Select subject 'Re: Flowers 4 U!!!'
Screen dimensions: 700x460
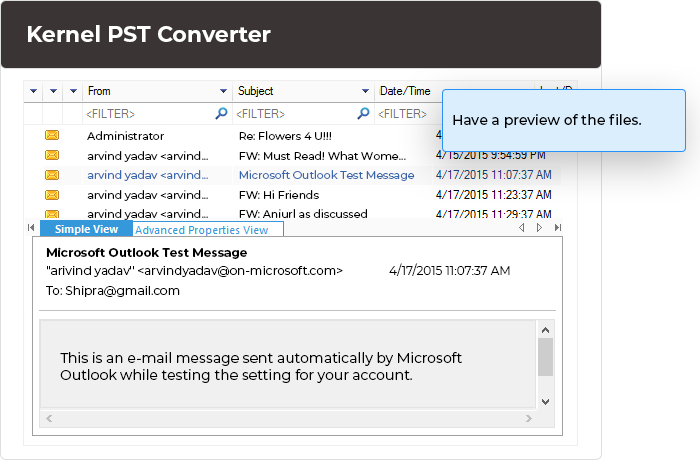[x=285, y=136]
